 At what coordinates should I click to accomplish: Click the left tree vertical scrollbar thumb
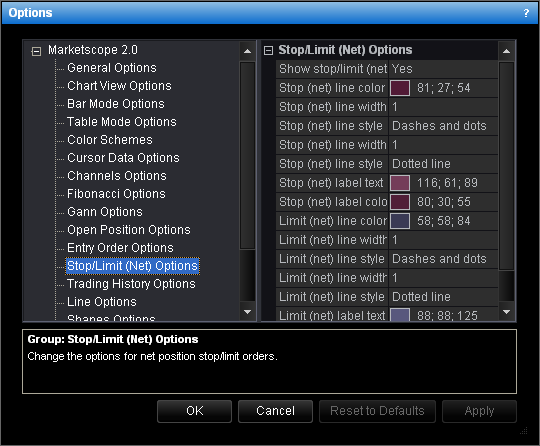tap(247, 155)
